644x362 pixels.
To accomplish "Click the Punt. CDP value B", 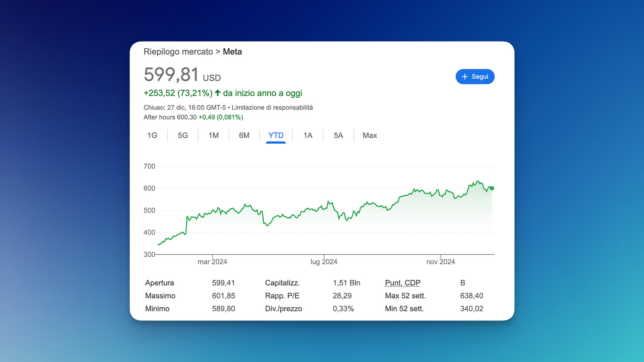I will 463,283.
